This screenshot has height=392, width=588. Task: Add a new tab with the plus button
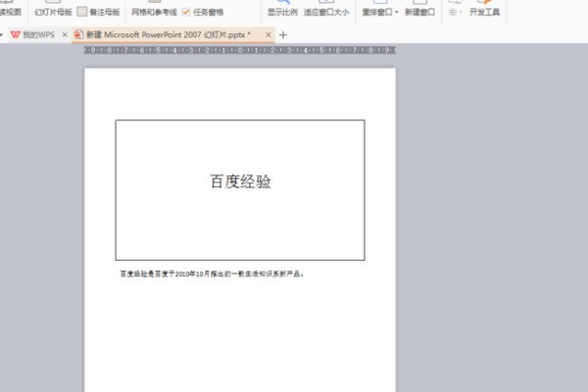point(283,35)
